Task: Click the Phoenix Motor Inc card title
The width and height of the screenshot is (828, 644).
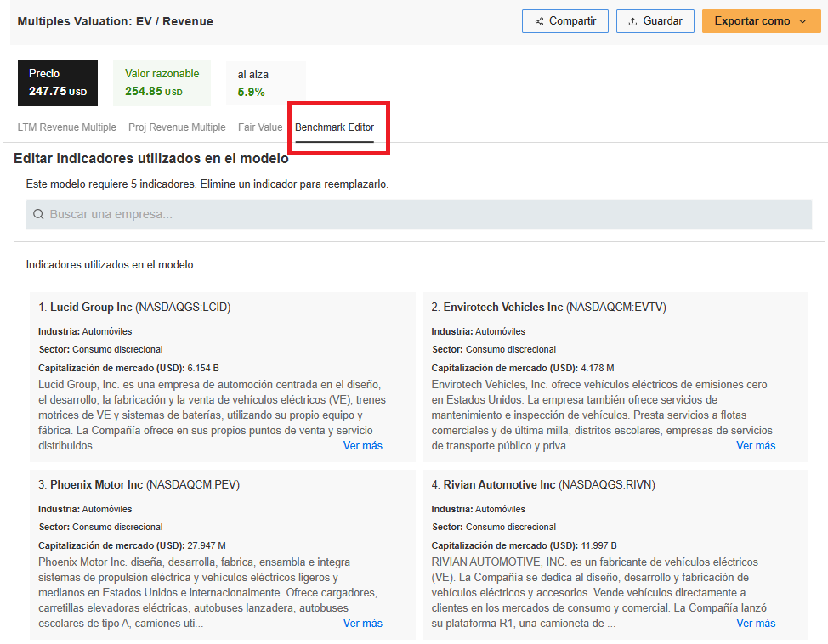Action: (x=139, y=484)
